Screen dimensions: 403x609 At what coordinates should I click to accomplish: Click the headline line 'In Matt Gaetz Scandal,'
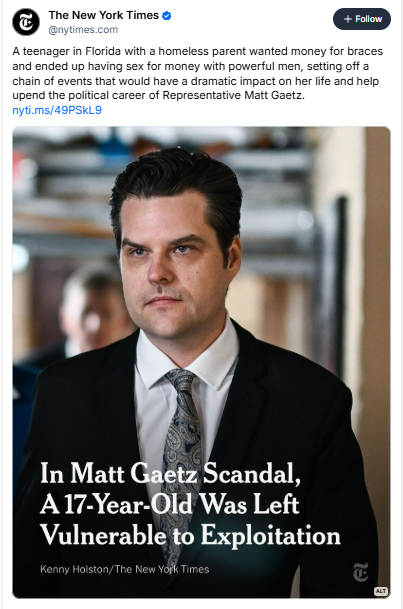coord(170,473)
